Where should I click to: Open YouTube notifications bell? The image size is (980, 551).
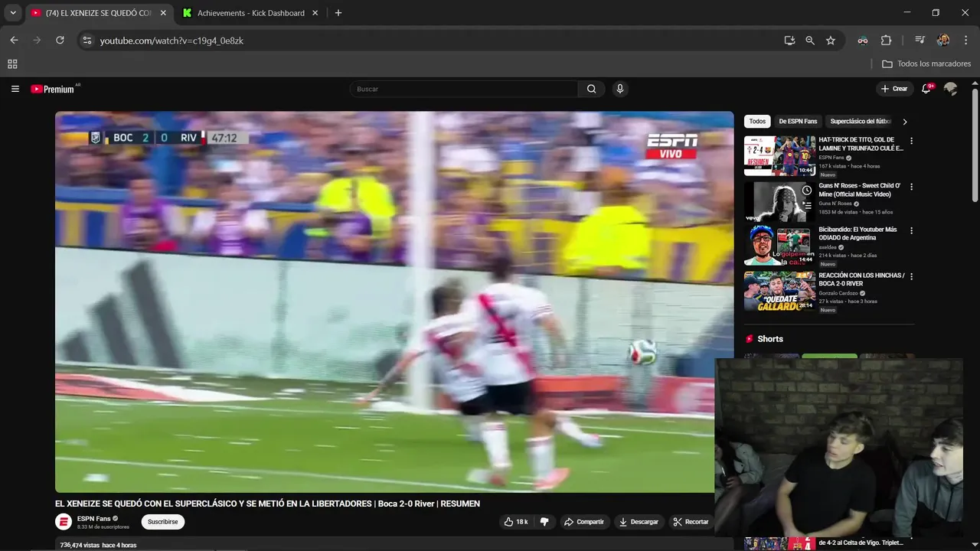point(926,89)
